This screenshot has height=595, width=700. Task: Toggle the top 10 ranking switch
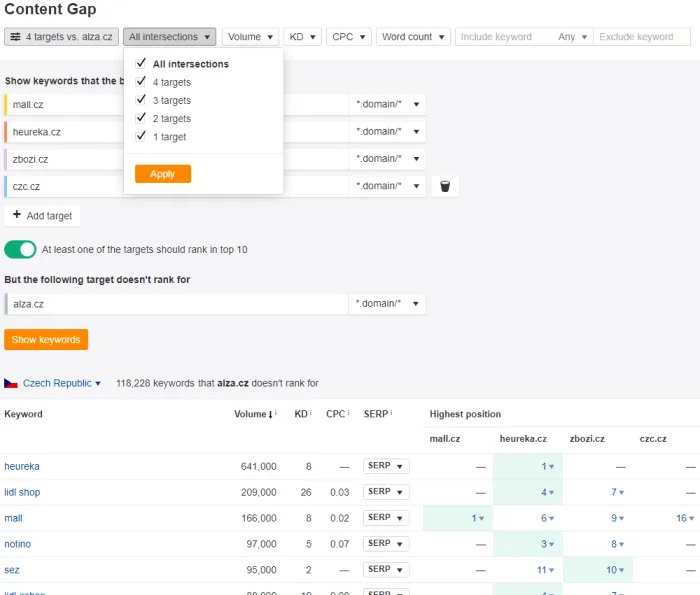point(21,250)
